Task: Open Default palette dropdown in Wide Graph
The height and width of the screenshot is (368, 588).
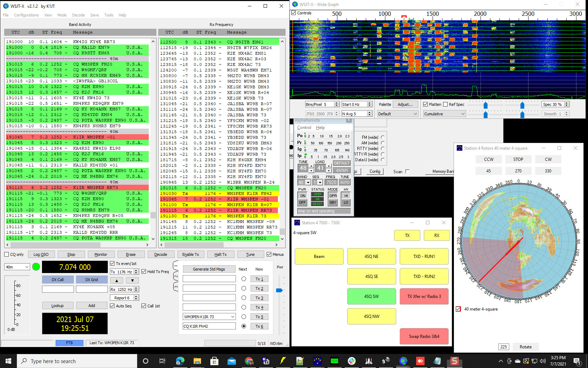Action: [398, 114]
